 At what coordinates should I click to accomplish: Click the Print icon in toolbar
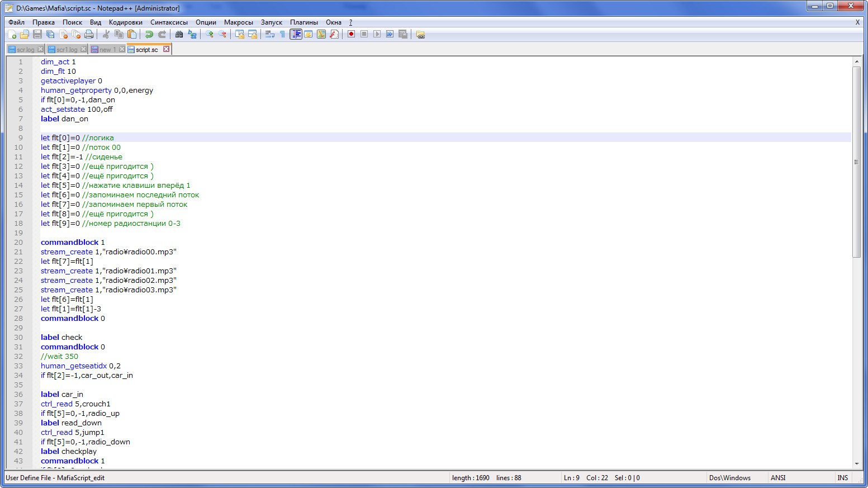click(x=89, y=35)
